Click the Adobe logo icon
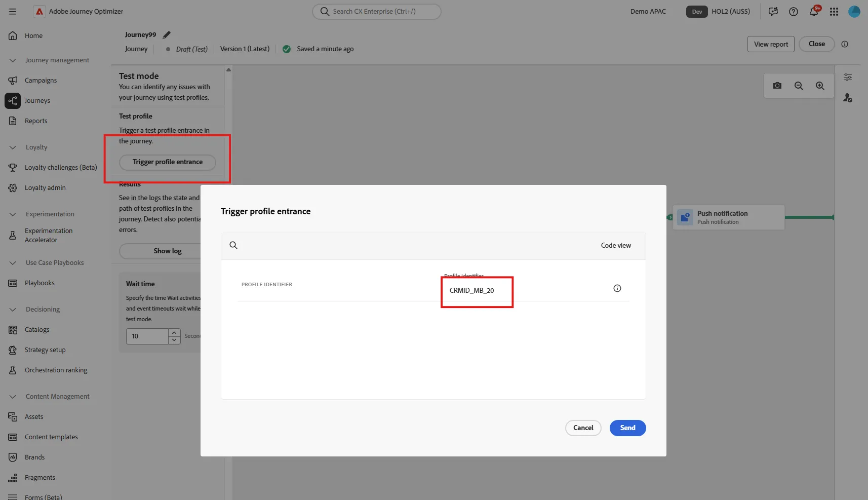Viewport: 868px width, 500px height. tap(40, 11)
